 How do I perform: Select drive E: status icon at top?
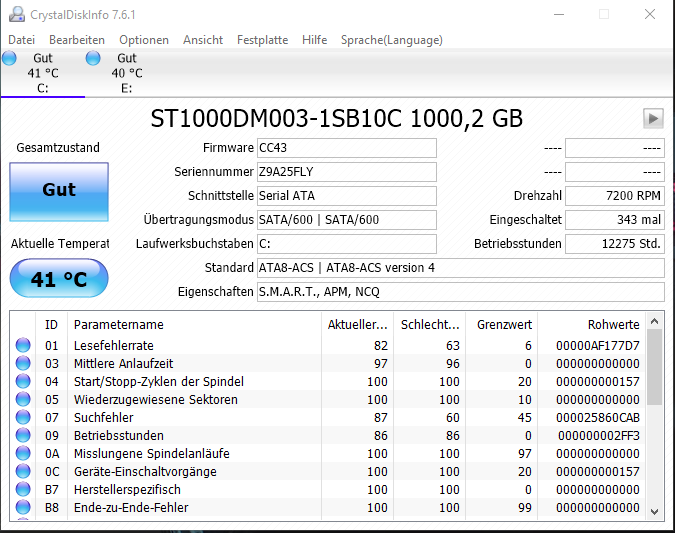click(93, 58)
